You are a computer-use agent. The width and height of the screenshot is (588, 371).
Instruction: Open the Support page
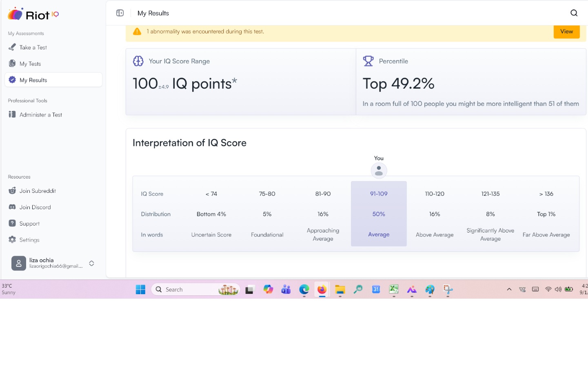29,223
